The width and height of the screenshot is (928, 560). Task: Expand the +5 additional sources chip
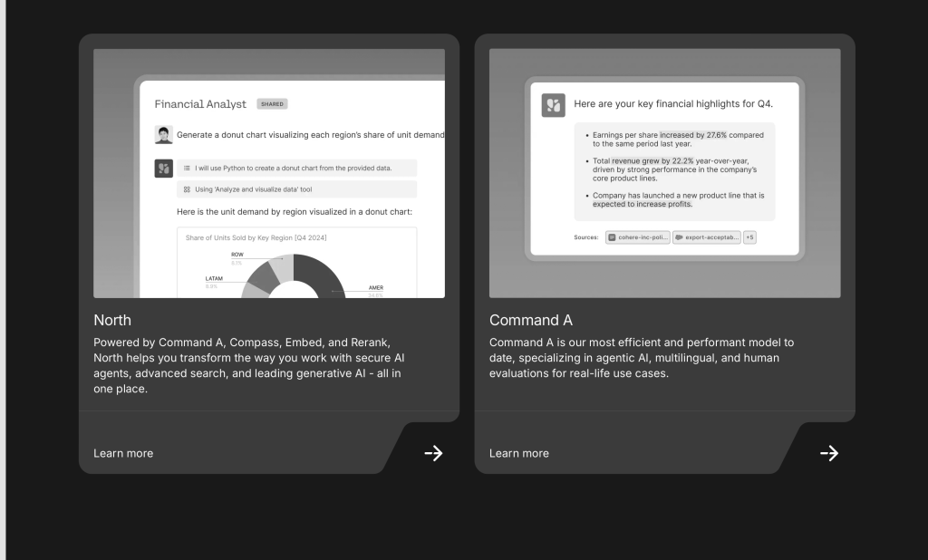click(749, 237)
